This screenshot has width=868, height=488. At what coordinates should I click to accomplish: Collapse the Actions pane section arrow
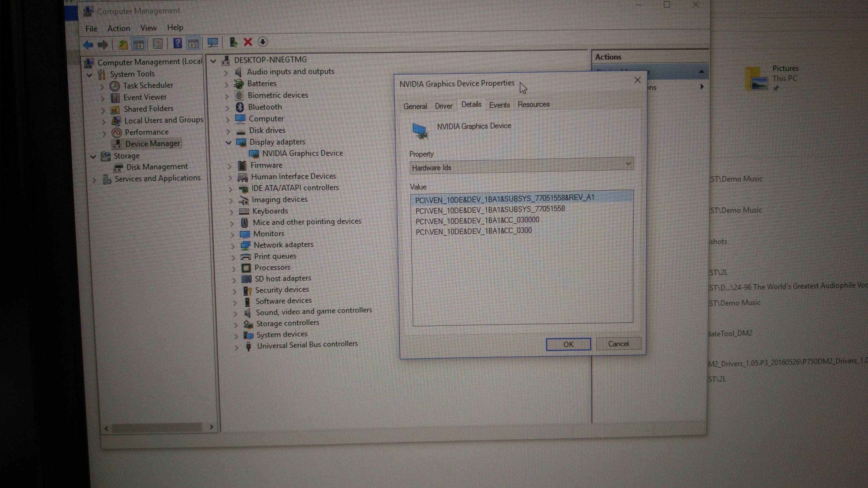coord(701,71)
